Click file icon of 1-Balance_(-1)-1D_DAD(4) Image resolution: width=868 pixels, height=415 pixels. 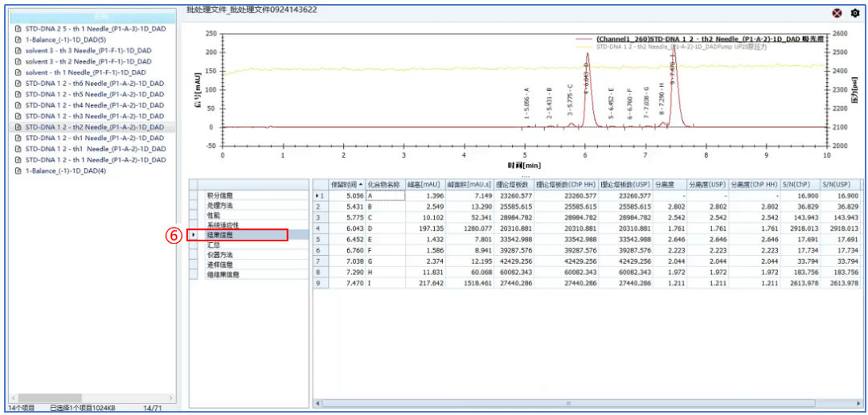pos(18,171)
